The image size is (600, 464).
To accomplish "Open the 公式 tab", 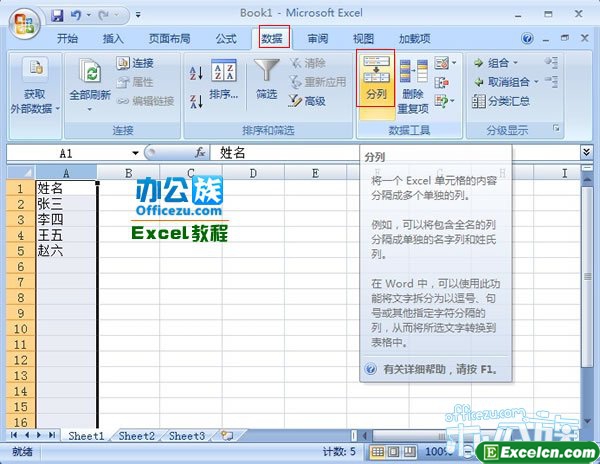I will point(226,39).
